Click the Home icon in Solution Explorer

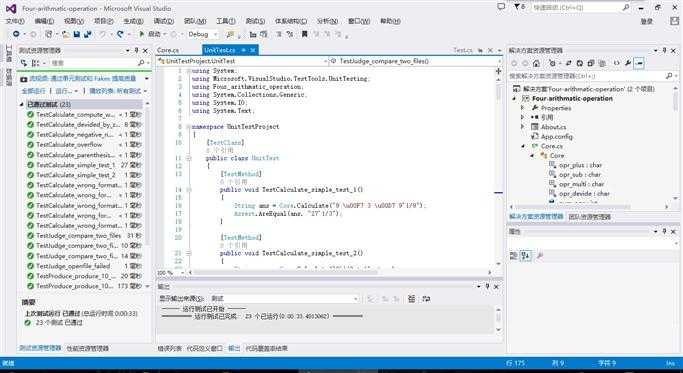(x=536, y=63)
